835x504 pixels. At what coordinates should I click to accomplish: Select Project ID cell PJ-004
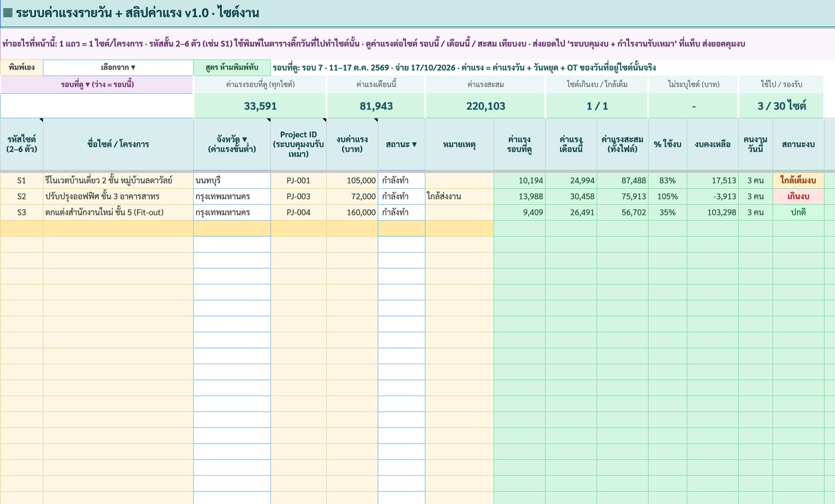(x=299, y=212)
